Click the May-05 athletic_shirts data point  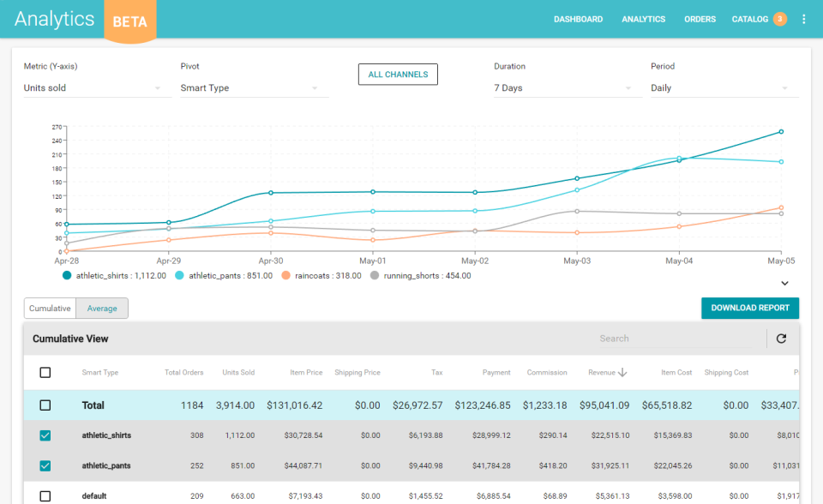pos(781,132)
